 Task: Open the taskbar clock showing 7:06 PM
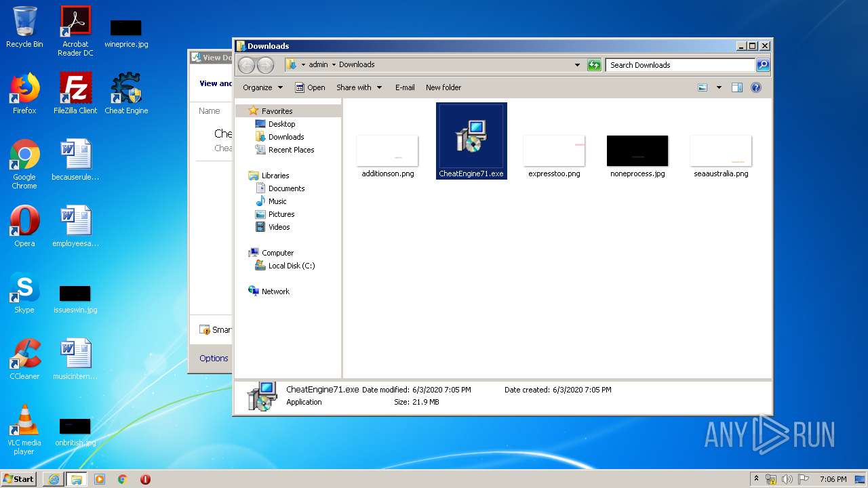click(x=833, y=479)
